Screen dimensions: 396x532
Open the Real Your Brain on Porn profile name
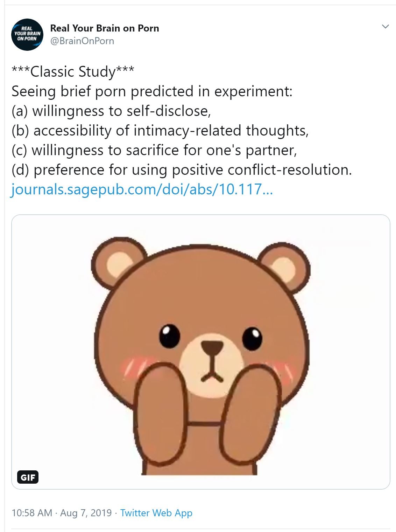click(105, 28)
